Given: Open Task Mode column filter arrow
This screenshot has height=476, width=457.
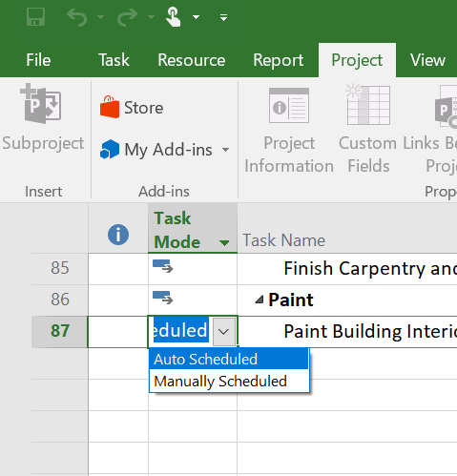Looking at the screenshot, I should click(224, 243).
